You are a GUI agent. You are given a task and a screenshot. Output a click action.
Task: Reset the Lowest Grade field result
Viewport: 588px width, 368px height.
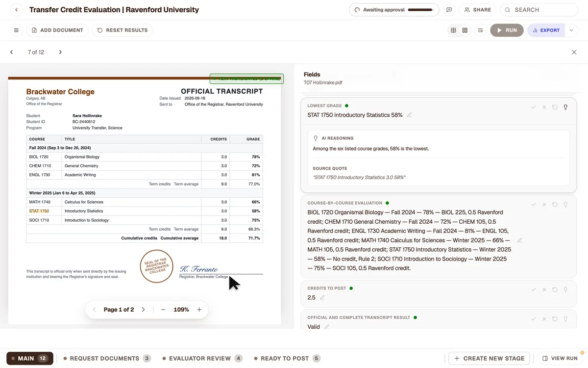(x=555, y=107)
